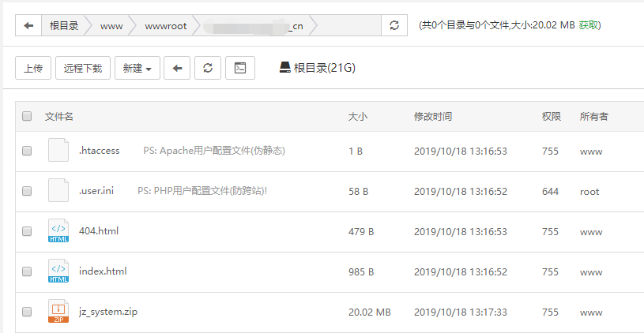Click the toolbar back arrow button
Viewport: 644px width, 333px height.
click(177, 69)
